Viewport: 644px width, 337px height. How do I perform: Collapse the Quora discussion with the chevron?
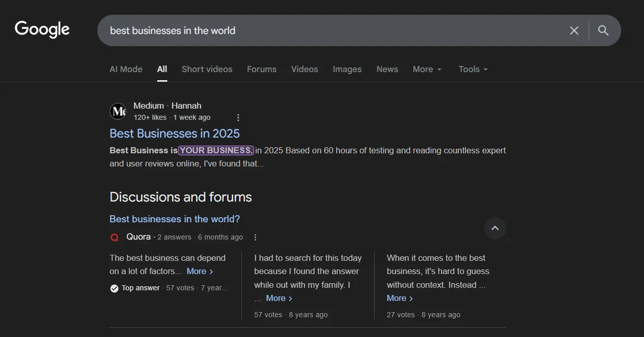(495, 228)
